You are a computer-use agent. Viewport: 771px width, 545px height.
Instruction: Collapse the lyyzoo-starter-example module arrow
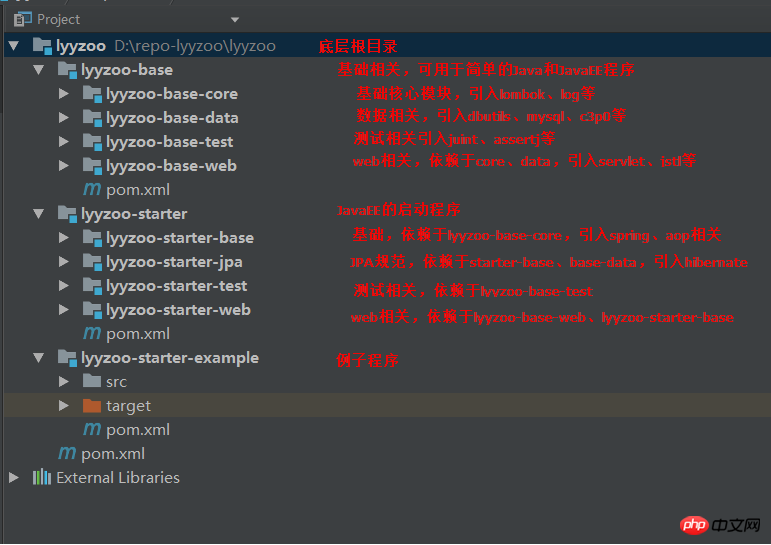[x=39, y=358]
